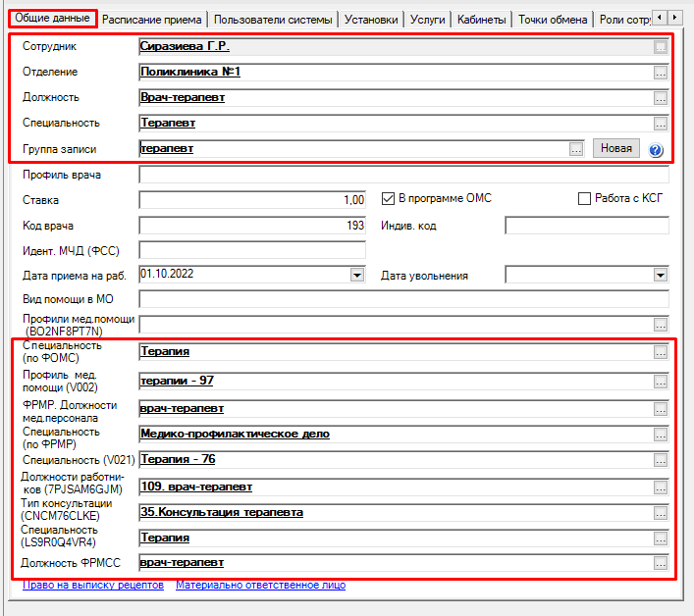Click Вид помощи в МО input field
694x616 pixels.
[x=403, y=299]
